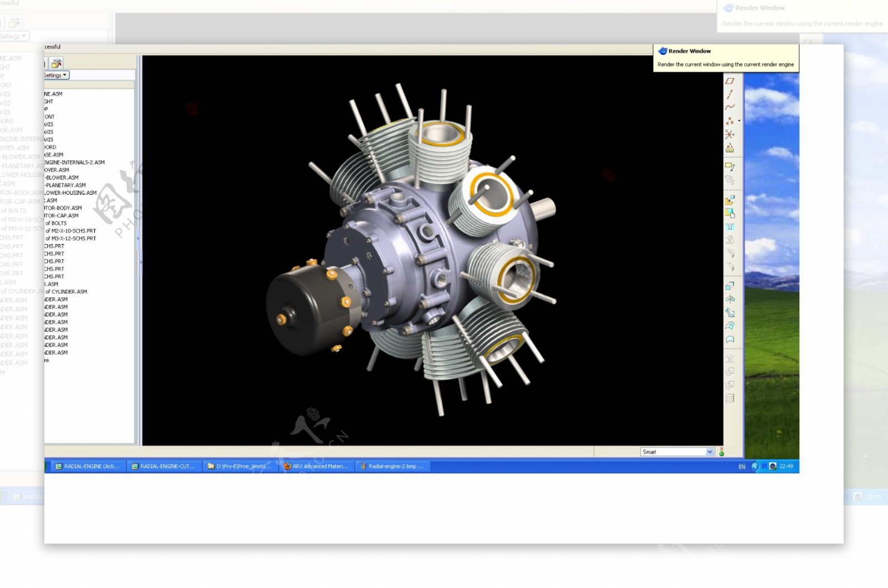Switch to RADIAL-ENGINE (Active) taskbar window

tap(87, 467)
